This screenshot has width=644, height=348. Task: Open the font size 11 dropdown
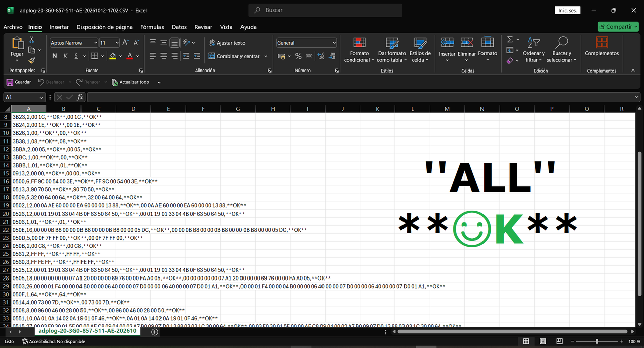click(x=116, y=43)
